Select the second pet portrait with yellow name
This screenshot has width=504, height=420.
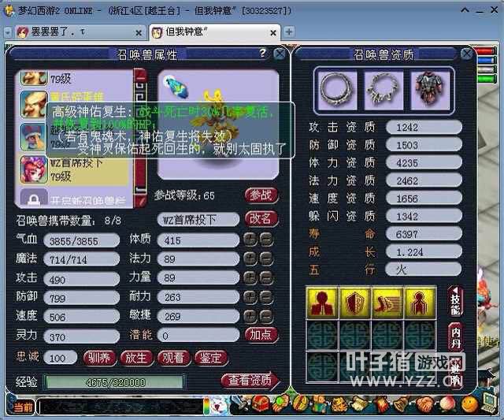click(33, 104)
